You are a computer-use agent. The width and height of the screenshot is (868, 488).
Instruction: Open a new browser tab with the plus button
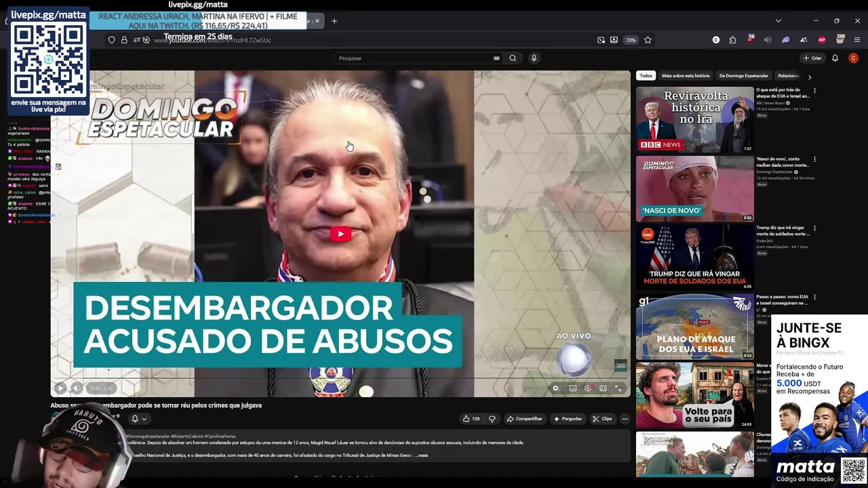coord(334,21)
